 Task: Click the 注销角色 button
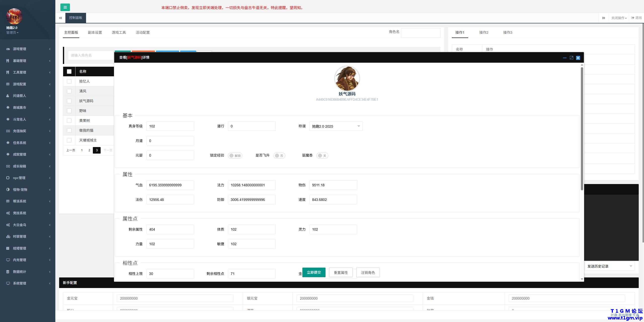point(368,272)
